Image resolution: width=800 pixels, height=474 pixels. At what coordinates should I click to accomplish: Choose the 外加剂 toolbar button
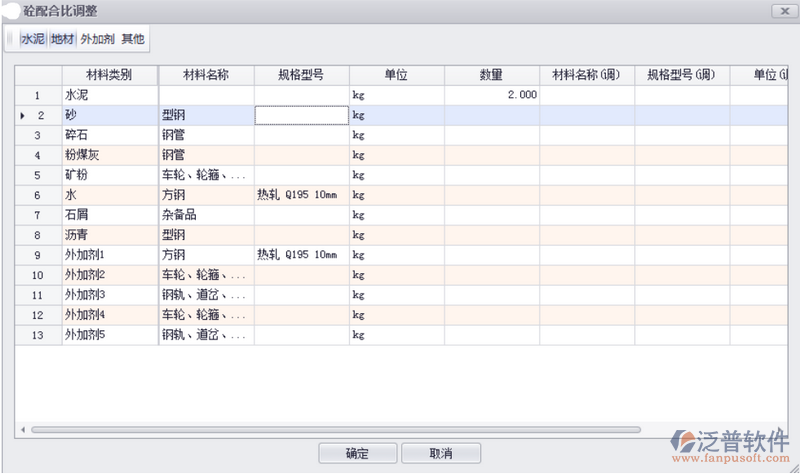[x=97, y=40]
